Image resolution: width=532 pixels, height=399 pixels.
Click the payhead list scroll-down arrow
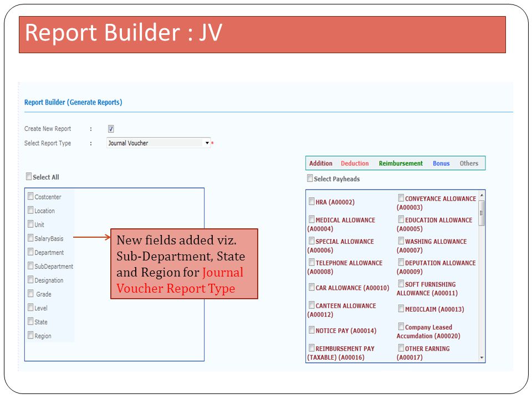click(482, 357)
